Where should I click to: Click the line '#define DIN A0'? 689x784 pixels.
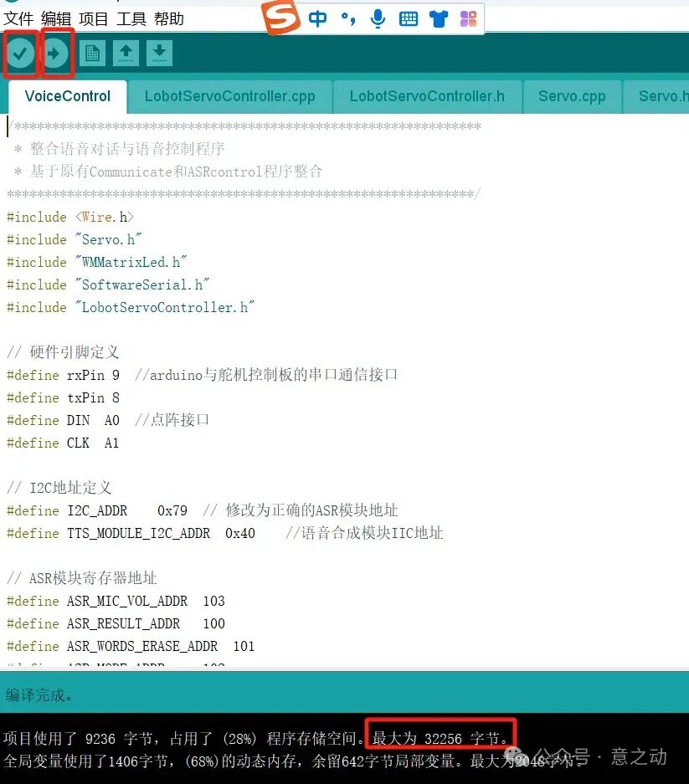(63, 421)
